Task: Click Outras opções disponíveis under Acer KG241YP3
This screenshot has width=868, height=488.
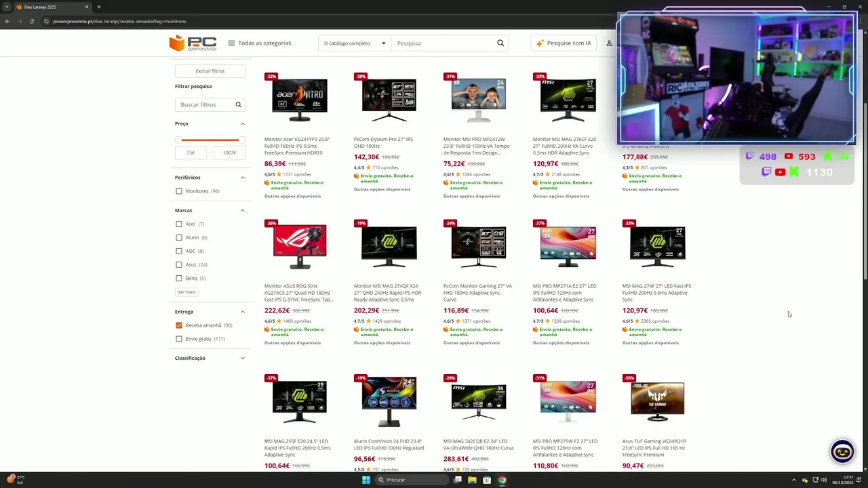Action: point(292,196)
